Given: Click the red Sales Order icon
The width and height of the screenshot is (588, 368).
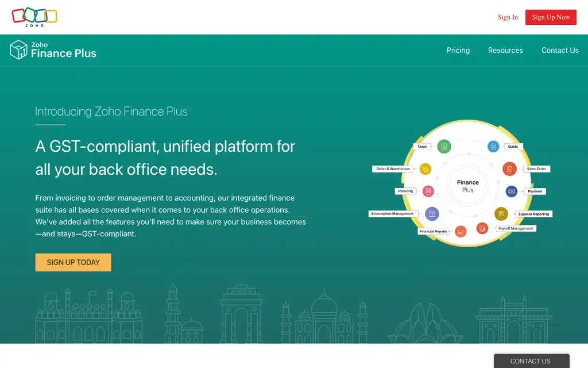Looking at the screenshot, I should 509,169.
